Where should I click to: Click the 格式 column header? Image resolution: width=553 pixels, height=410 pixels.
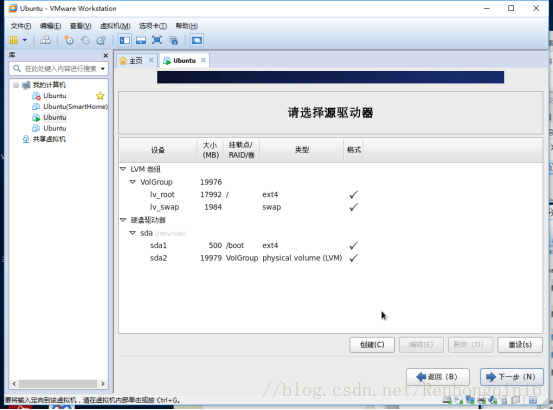coord(353,150)
